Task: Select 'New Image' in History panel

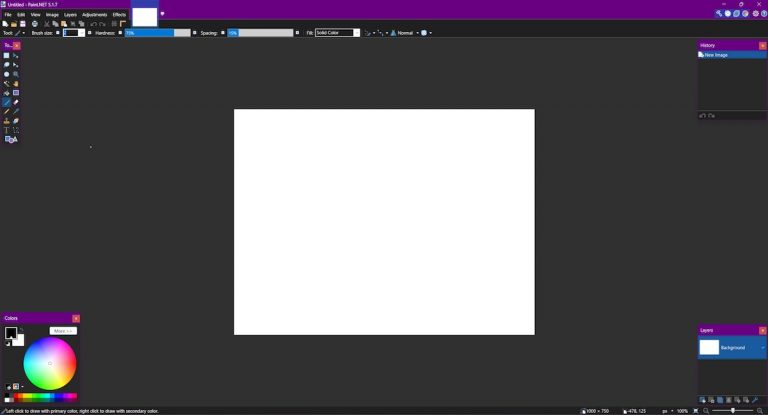Action: 716,55
